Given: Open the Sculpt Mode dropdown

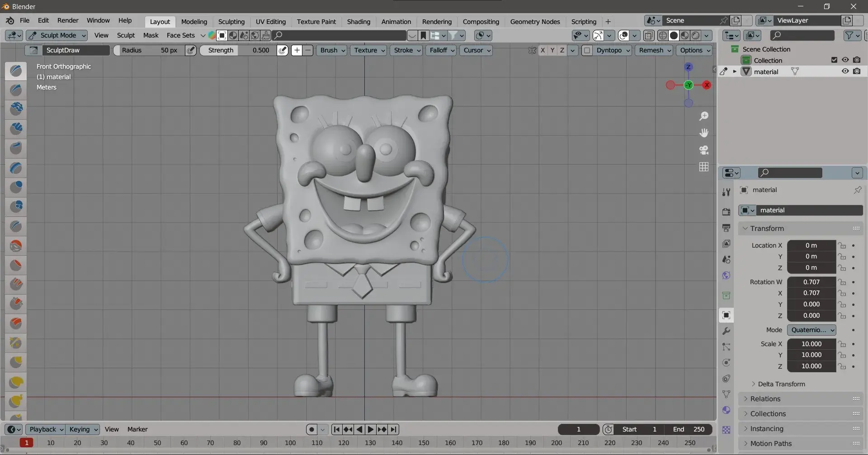Looking at the screenshot, I should [57, 35].
